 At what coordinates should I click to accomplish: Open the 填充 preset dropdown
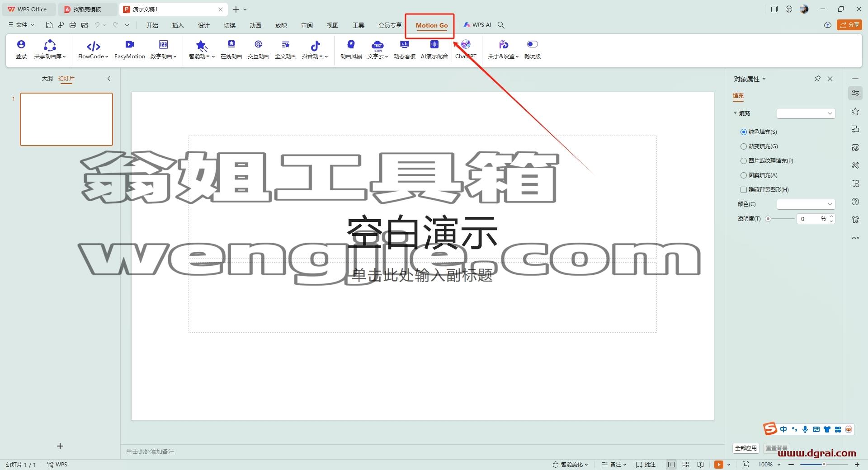pos(806,113)
